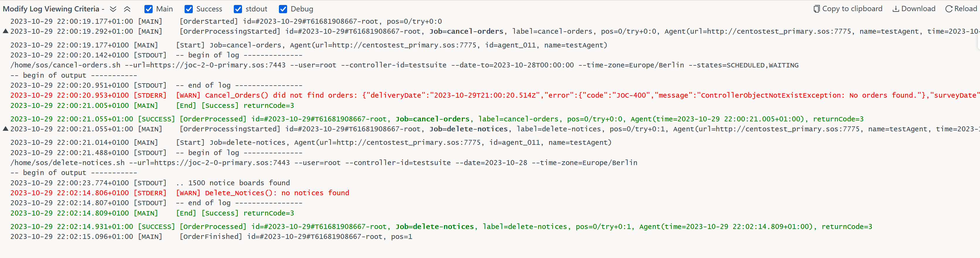Reload the log view

point(961,9)
